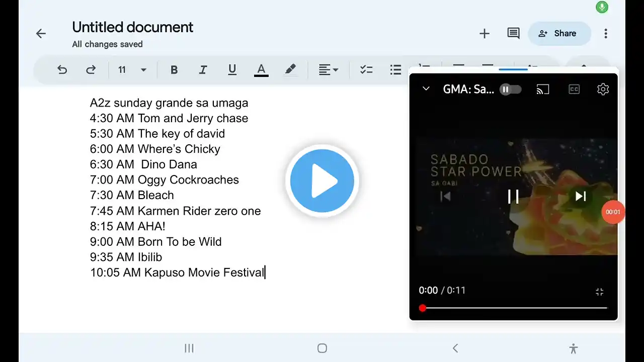Tap the green microphone indicator
Screen dimensions: 644x362
pos(602,7)
